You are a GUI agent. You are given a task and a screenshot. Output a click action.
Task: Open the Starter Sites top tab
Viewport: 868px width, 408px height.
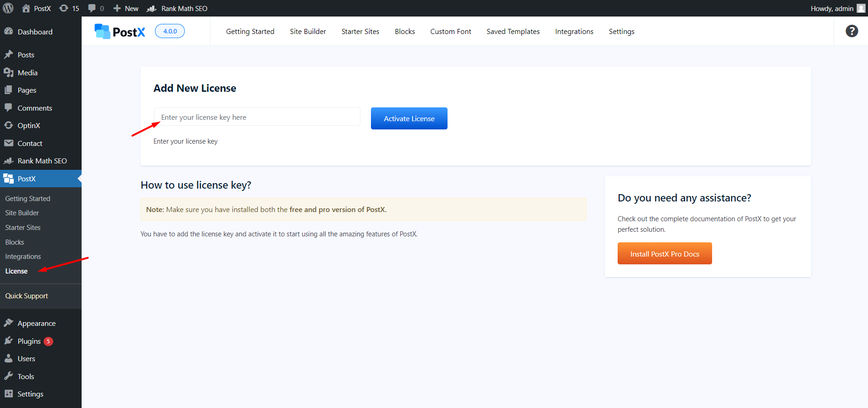[360, 31]
